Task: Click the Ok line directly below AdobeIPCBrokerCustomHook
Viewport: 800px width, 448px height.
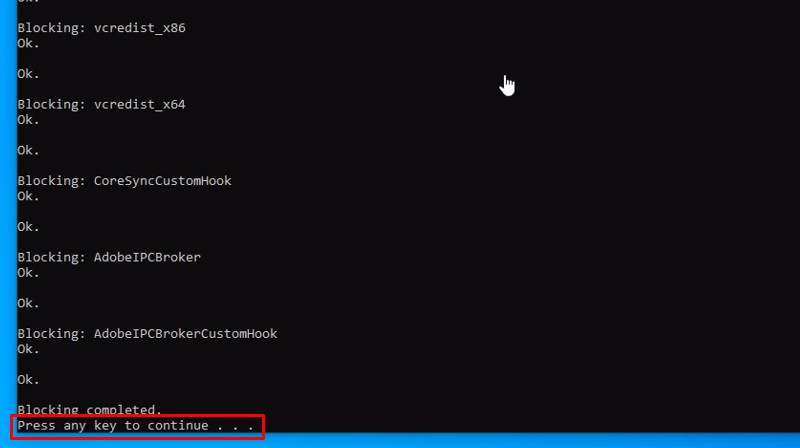Action: [28, 349]
